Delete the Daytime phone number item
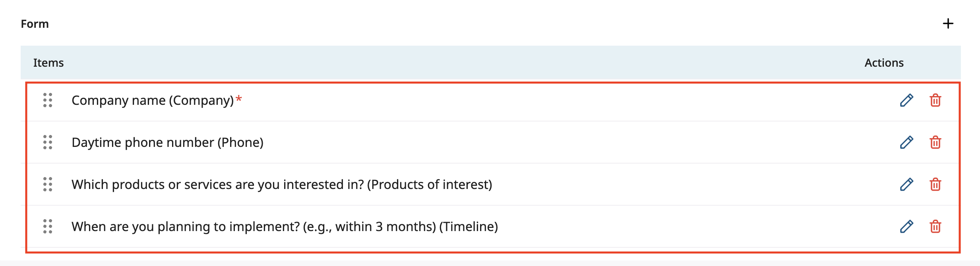 click(x=935, y=143)
